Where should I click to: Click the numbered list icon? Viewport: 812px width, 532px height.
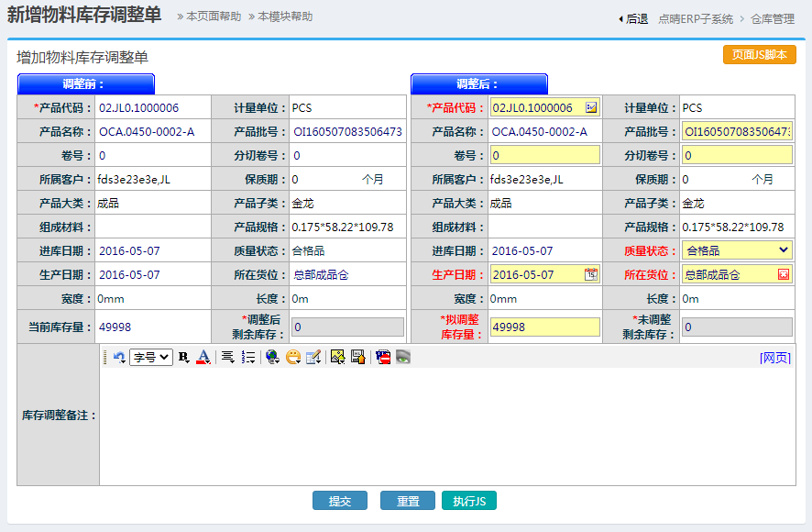tap(248, 358)
